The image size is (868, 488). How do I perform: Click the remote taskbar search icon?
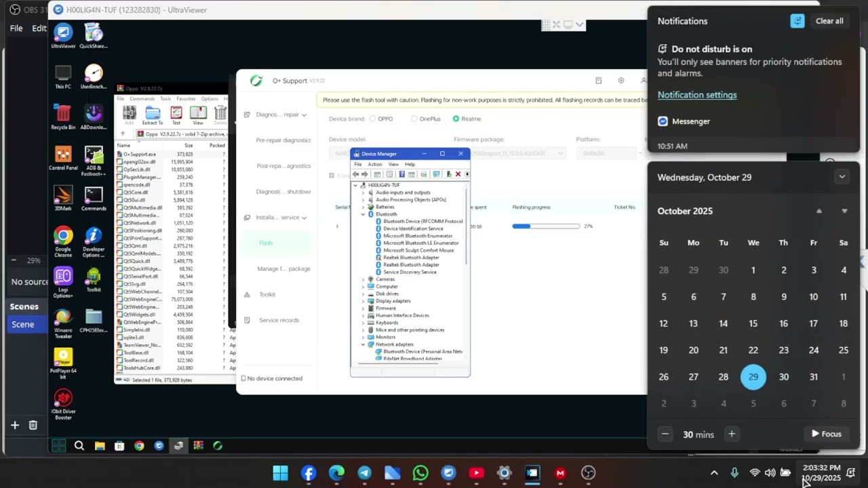79,446
